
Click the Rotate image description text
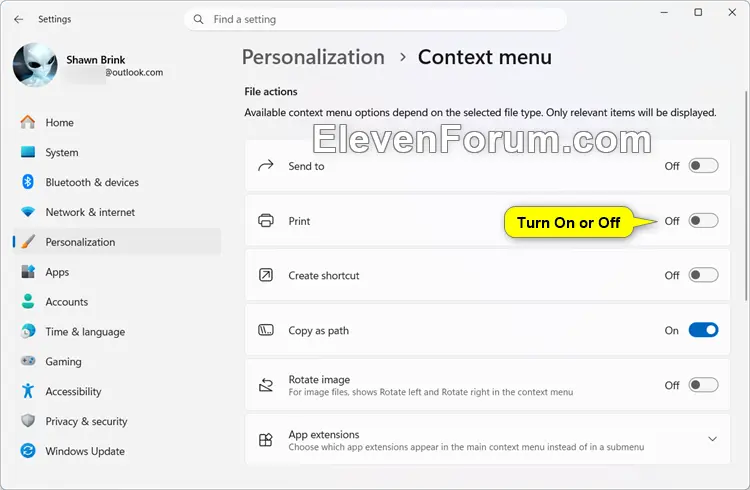(x=430, y=392)
